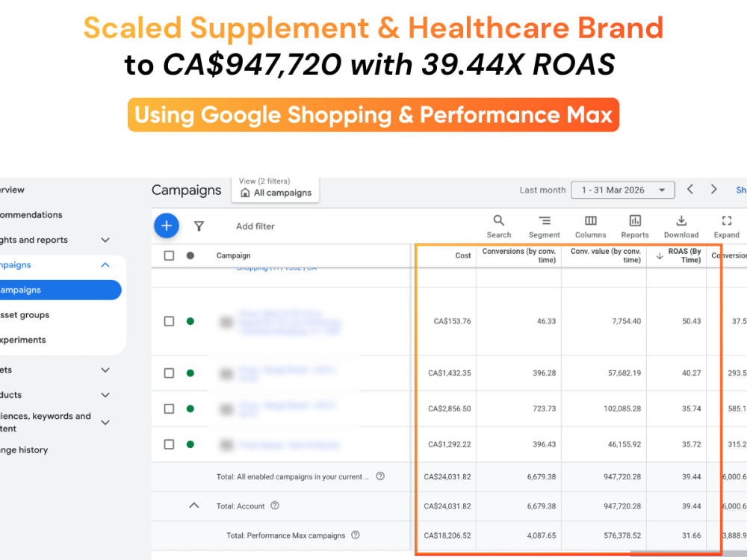Click the CA$18,206.52 Performance Max cost
This screenshot has height=560, width=747.
click(447, 535)
